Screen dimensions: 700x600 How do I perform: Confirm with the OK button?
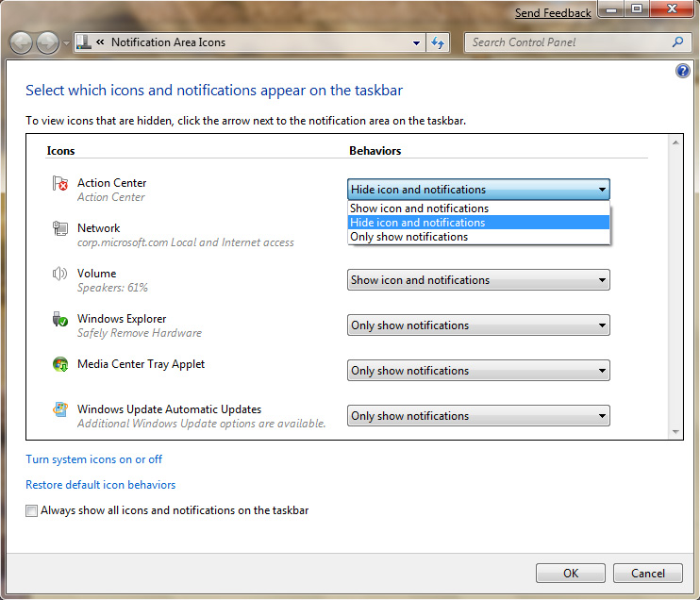[571, 574]
